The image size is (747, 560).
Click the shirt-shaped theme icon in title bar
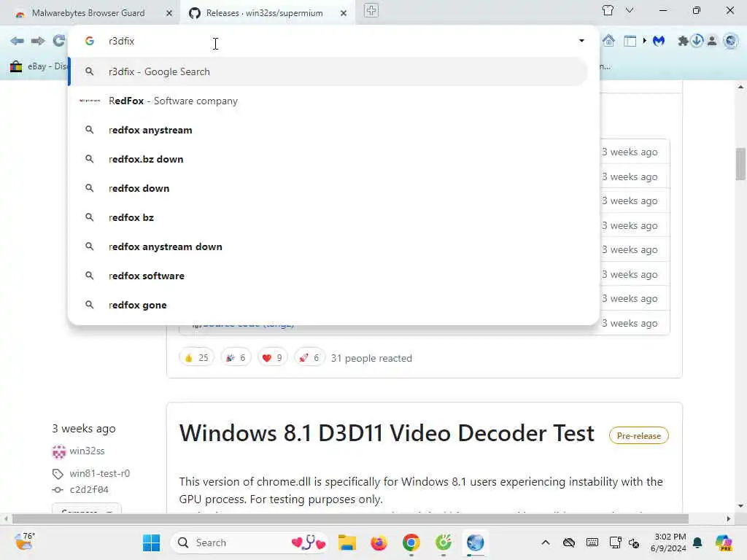pos(608,10)
